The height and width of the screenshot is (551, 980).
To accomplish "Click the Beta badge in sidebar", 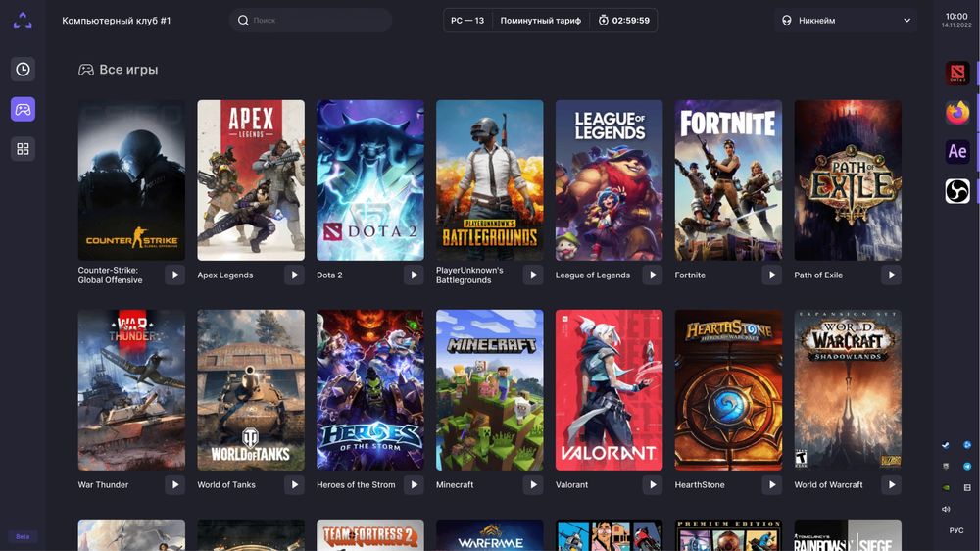I will tap(23, 536).
